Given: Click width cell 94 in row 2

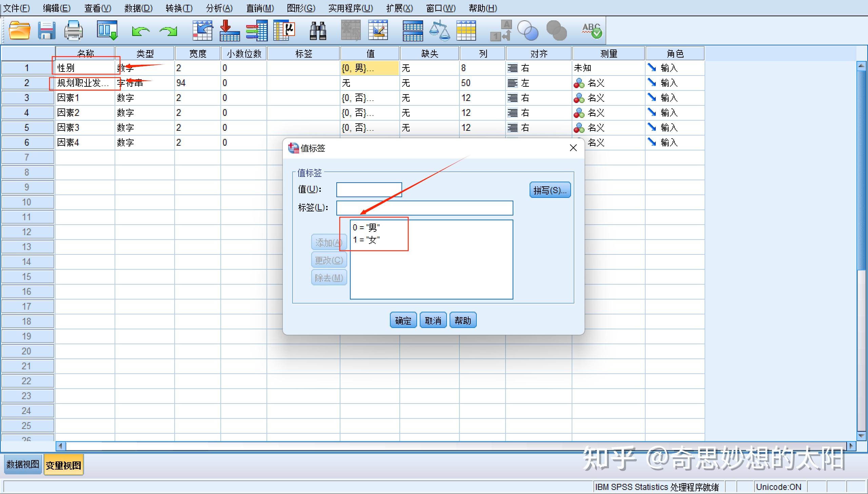Looking at the screenshot, I should (198, 83).
